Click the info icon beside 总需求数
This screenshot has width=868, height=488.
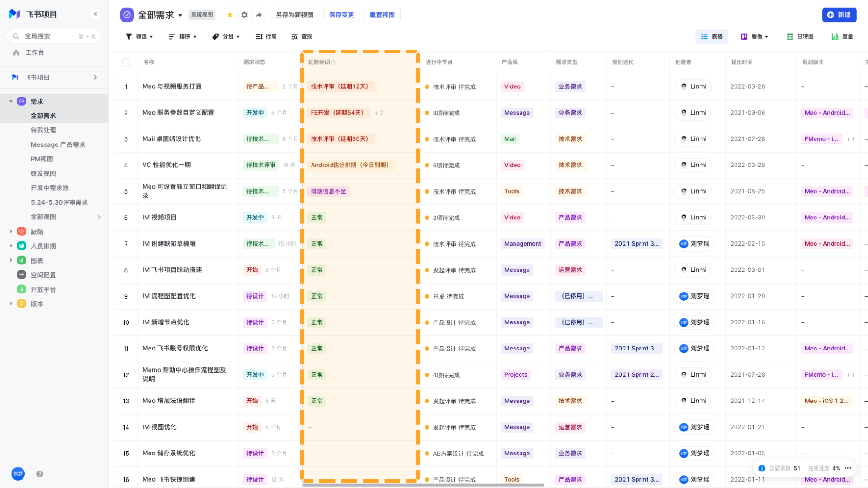coord(762,468)
